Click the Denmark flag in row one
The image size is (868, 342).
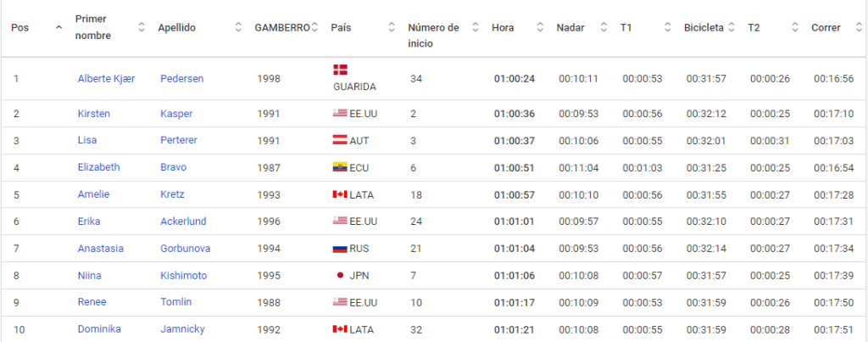pos(341,70)
